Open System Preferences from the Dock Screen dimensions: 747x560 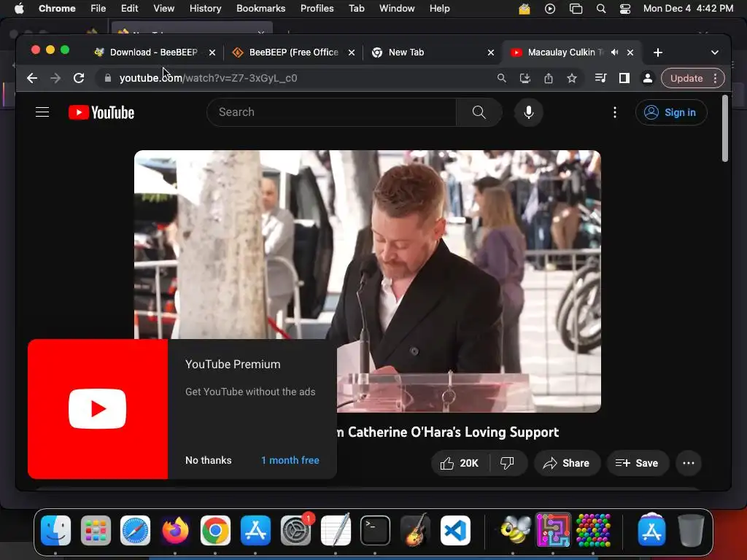[296, 530]
